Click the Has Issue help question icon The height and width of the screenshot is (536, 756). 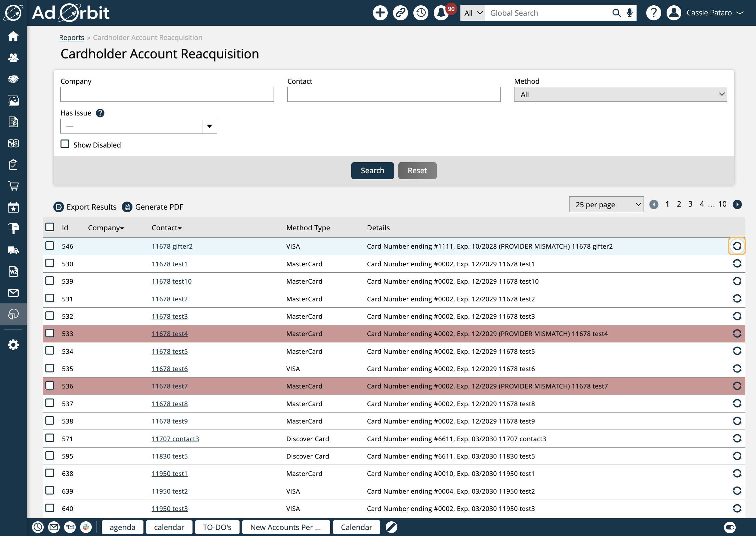(x=100, y=113)
